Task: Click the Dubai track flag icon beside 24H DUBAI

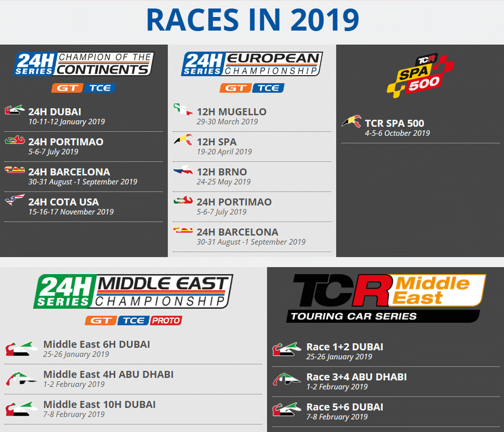Action: click(15, 110)
